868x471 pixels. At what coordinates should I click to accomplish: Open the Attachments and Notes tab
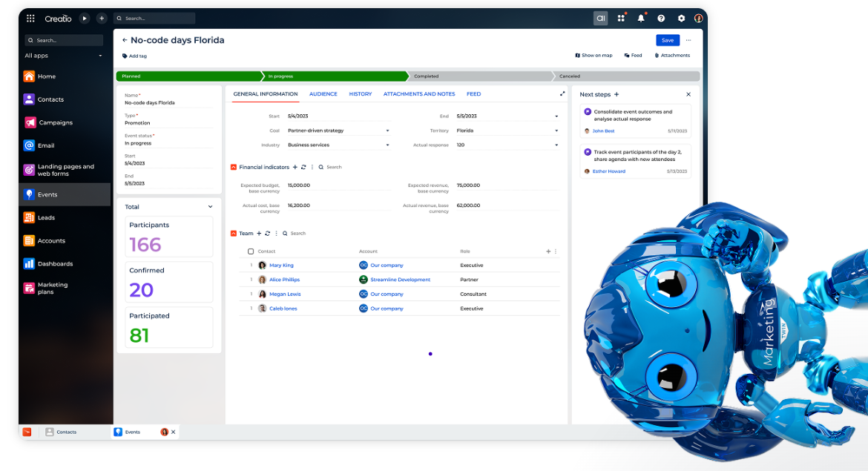419,94
